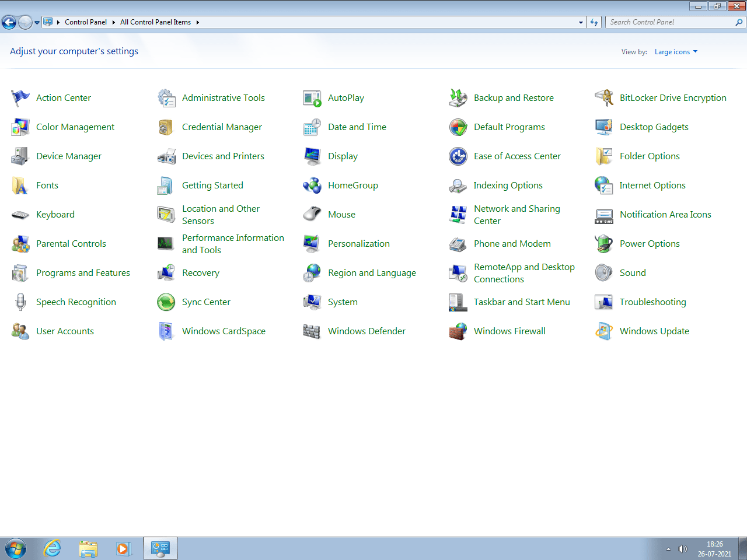Viewport: 747px width, 560px height.
Task: Open the Taskbar and Start Menu link
Action: (x=522, y=302)
